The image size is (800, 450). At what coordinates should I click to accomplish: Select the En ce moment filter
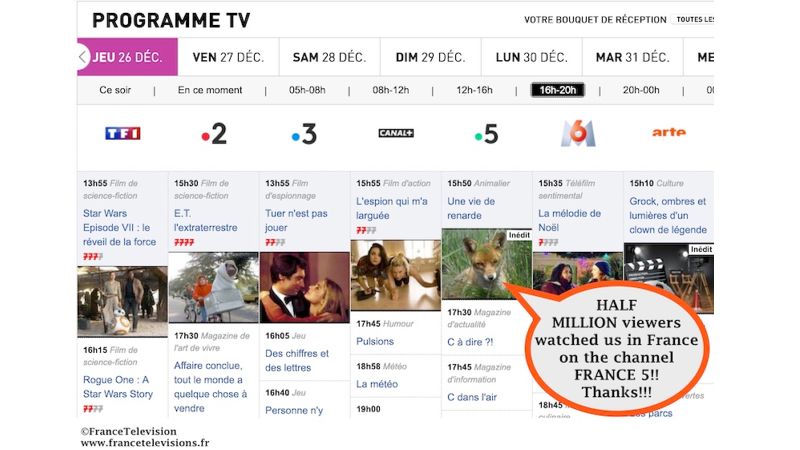tap(210, 90)
